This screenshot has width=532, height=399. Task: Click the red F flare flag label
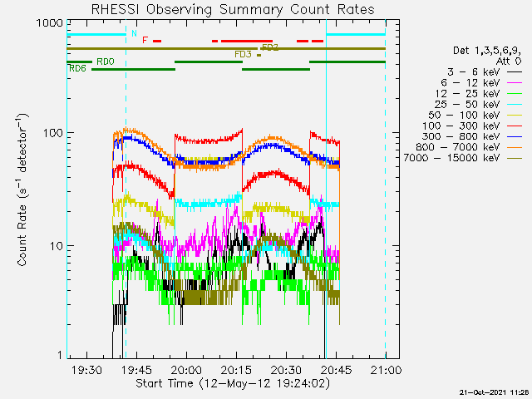point(145,41)
